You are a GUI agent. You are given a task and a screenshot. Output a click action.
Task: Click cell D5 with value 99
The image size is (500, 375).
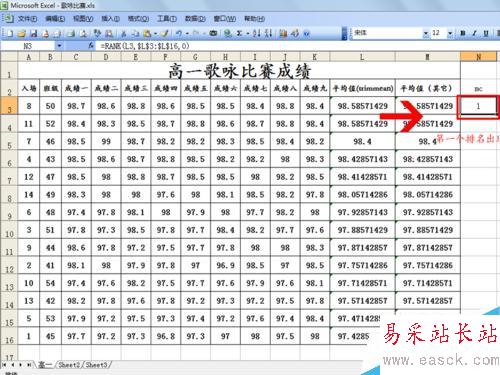coord(106,142)
